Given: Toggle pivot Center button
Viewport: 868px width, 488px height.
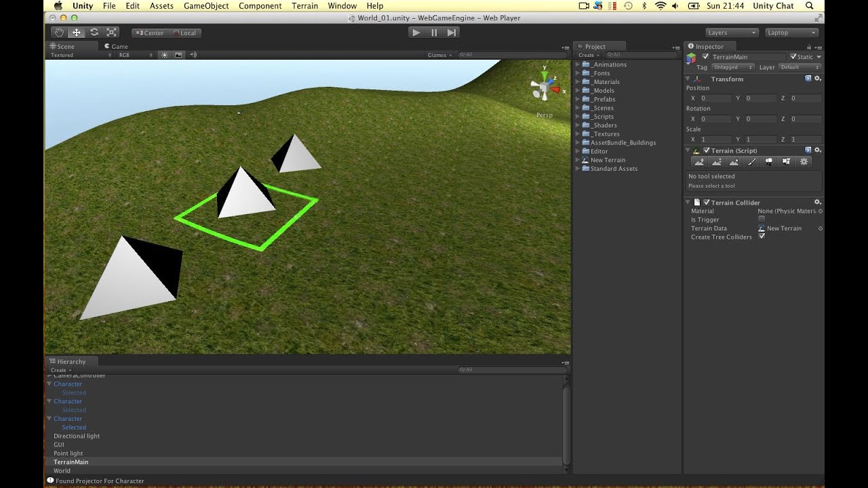Looking at the screenshot, I should point(149,33).
